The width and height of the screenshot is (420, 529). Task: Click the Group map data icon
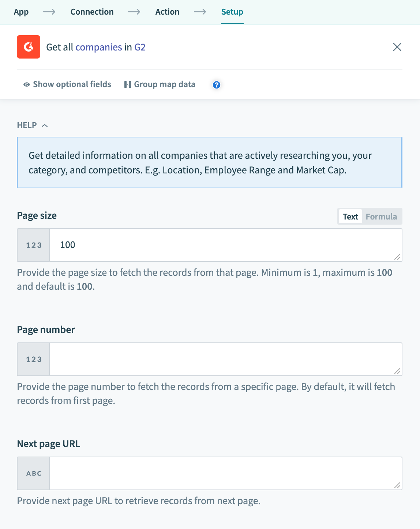(x=128, y=84)
